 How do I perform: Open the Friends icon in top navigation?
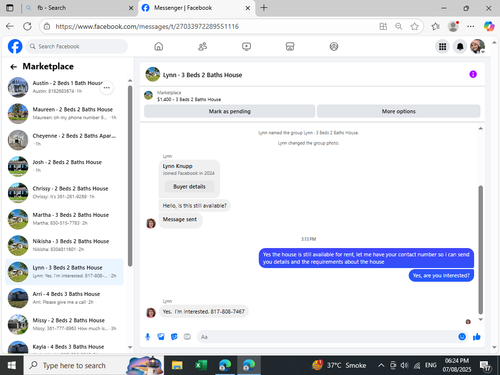click(x=202, y=46)
